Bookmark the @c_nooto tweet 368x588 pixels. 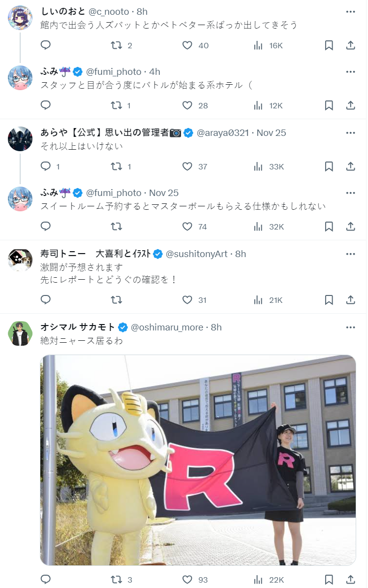[x=329, y=45]
